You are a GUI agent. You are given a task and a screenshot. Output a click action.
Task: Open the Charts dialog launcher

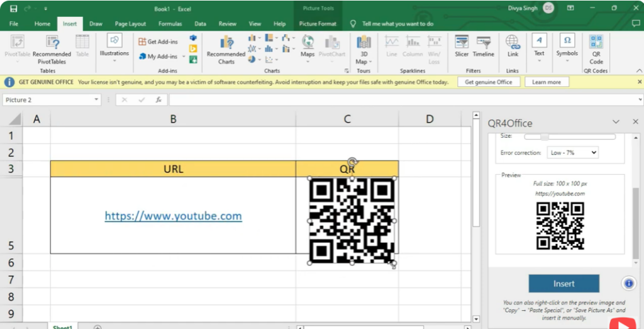coord(347,71)
